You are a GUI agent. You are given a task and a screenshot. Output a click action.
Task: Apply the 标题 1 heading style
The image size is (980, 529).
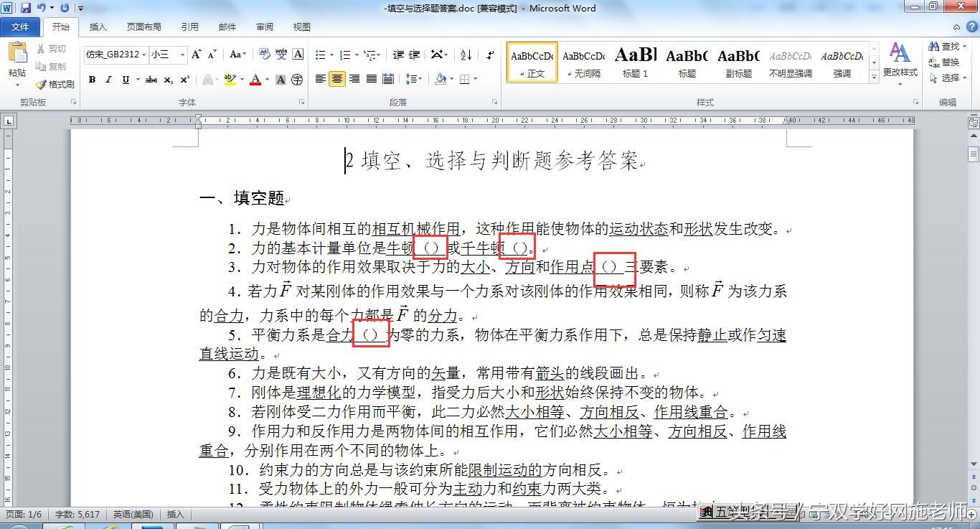(636, 62)
